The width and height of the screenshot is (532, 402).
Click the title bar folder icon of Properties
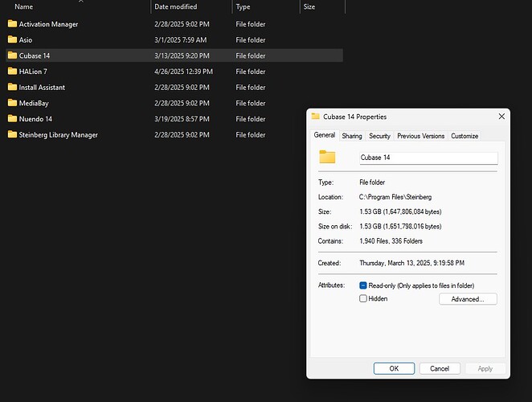coord(316,116)
